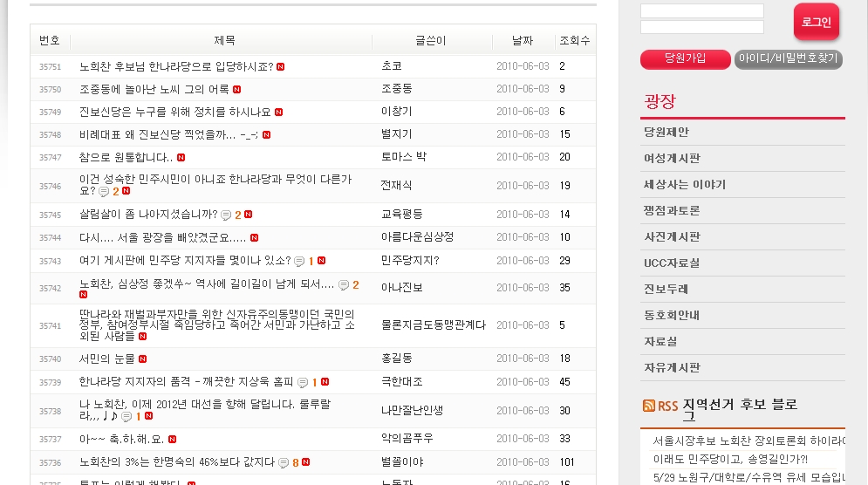Open 여성게시판 board in sidebar
This screenshot has height=485, width=868.
click(672, 159)
